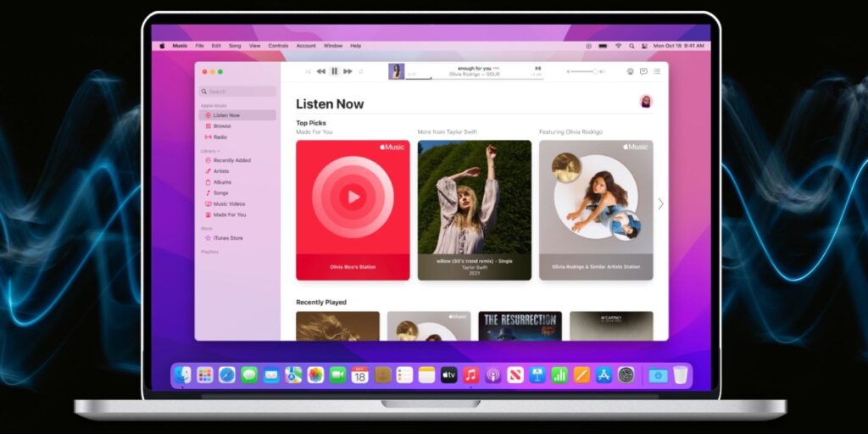Open the Controls menu
This screenshot has width=868, height=434.
[278, 46]
